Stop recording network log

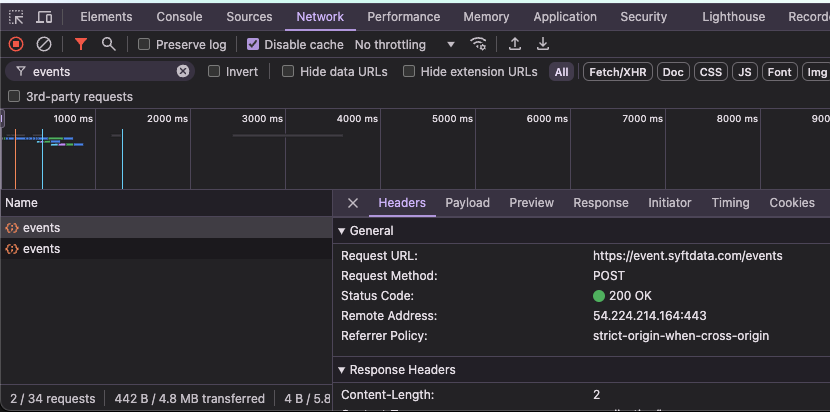point(16,44)
